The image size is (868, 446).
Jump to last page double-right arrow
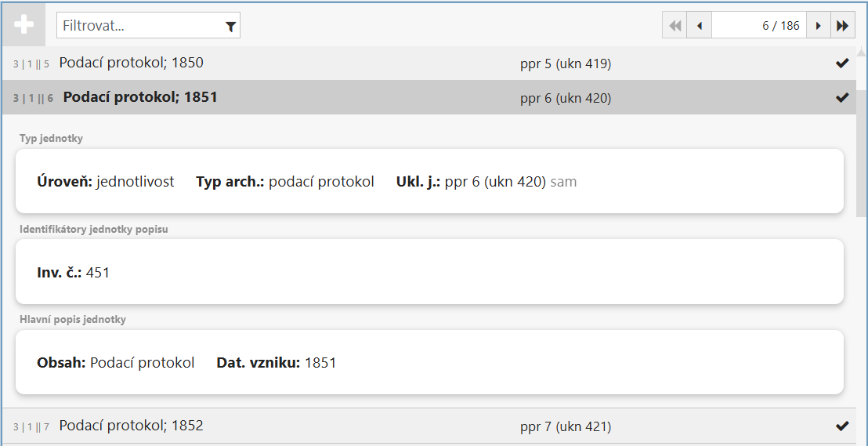(x=842, y=26)
